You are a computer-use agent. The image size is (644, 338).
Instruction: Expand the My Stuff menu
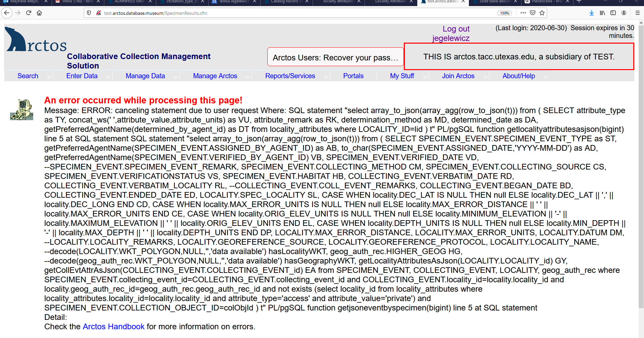coord(402,76)
